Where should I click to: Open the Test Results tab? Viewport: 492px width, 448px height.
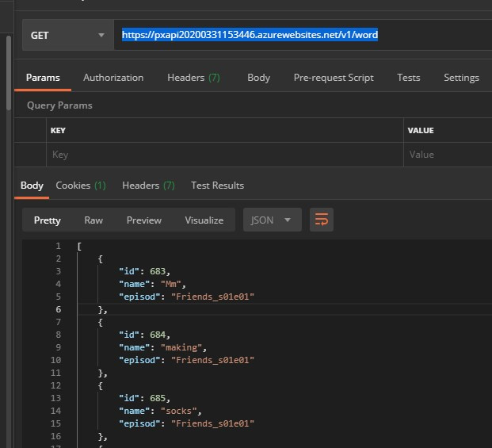(217, 186)
